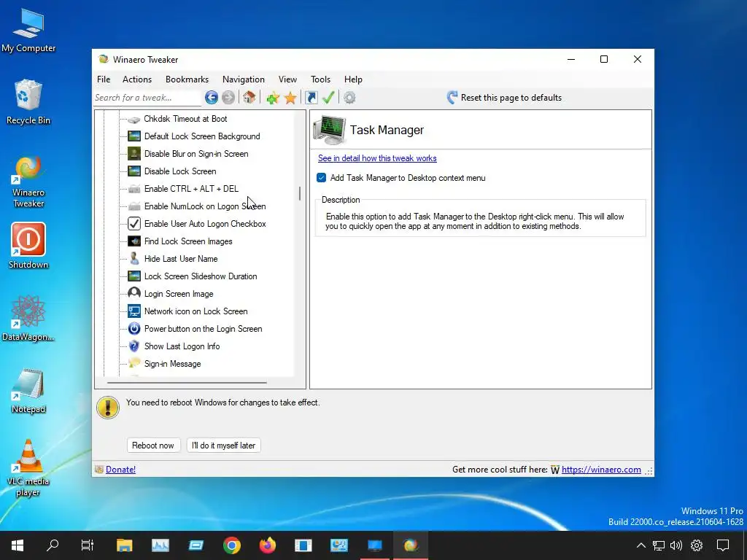Show hidden tray icons chevron

pos(640,545)
